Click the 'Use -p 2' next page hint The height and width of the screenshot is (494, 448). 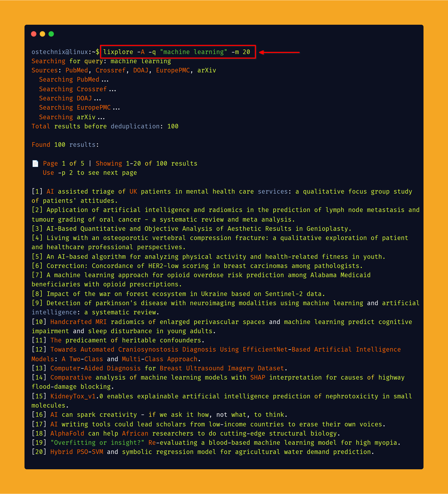[x=90, y=173]
